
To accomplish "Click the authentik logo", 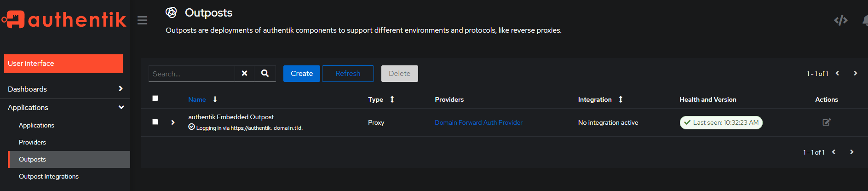I will coord(64,20).
